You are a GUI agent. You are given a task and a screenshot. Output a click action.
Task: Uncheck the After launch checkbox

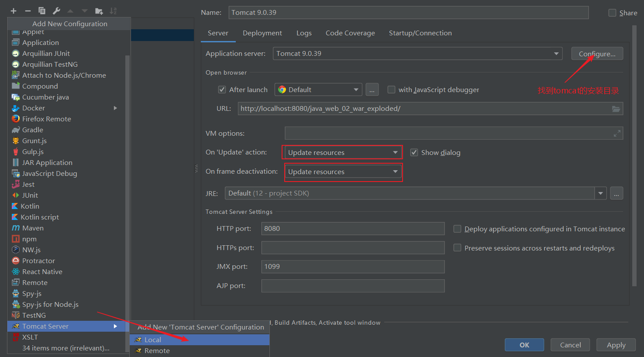222,89
